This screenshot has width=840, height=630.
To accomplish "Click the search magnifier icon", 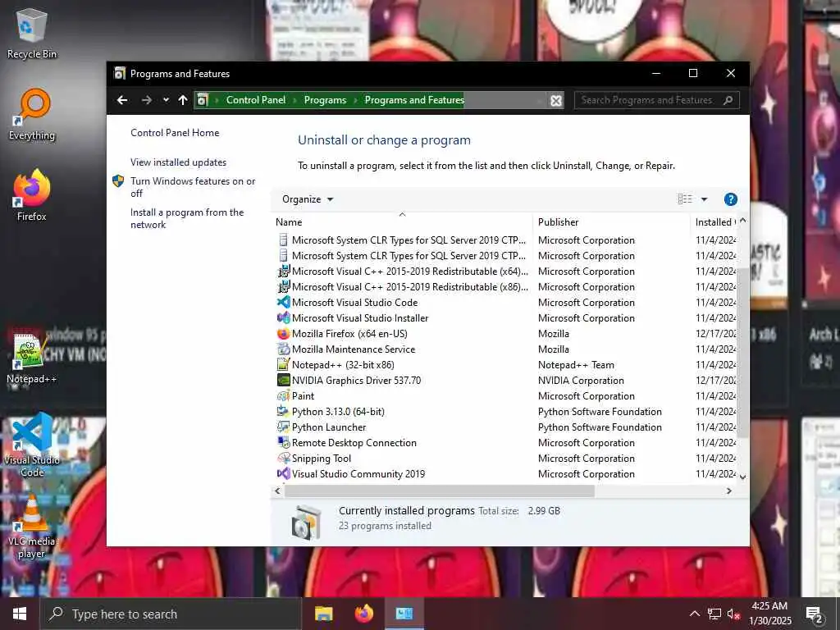I will 728,100.
